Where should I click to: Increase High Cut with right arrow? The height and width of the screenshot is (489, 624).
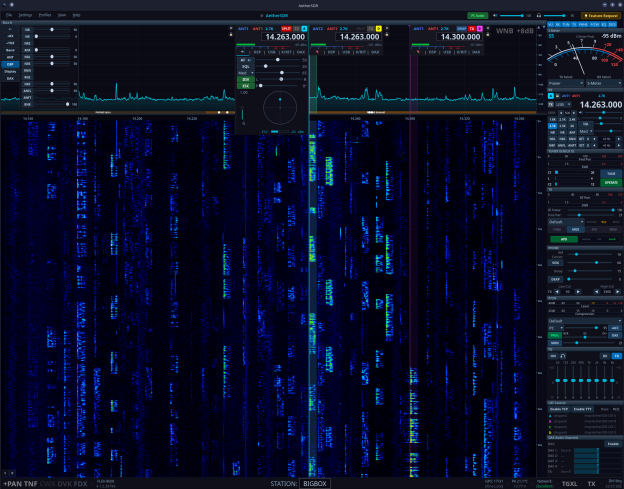[x=618, y=292]
